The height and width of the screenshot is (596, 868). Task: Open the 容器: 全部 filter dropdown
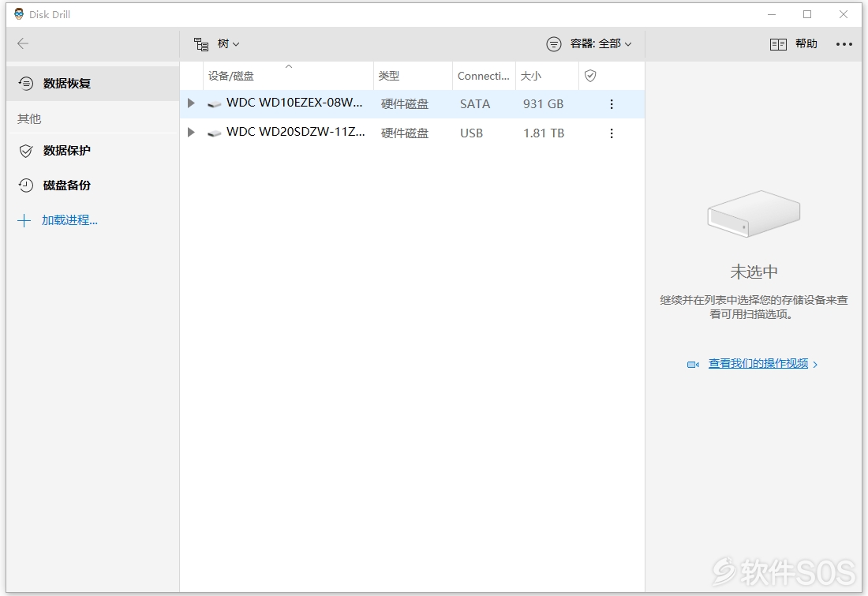(589, 43)
